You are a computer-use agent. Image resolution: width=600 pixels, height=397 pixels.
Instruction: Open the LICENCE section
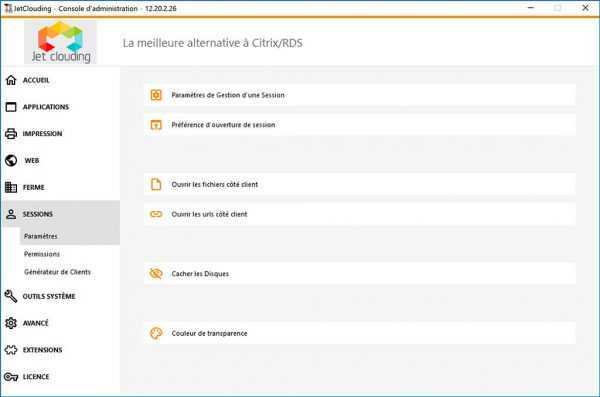(x=36, y=377)
